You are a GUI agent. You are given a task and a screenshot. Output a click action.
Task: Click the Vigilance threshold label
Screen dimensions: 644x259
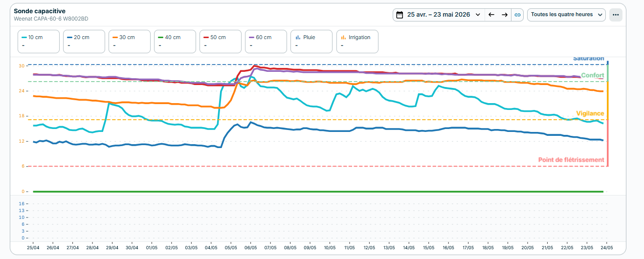click(x=590, y=113)
